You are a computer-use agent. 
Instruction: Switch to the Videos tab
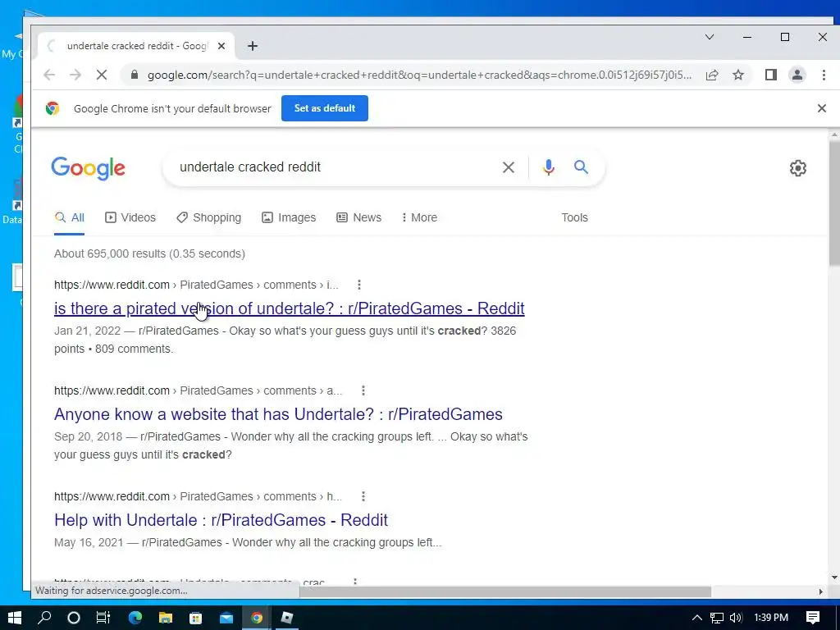(x=130, y=217)
